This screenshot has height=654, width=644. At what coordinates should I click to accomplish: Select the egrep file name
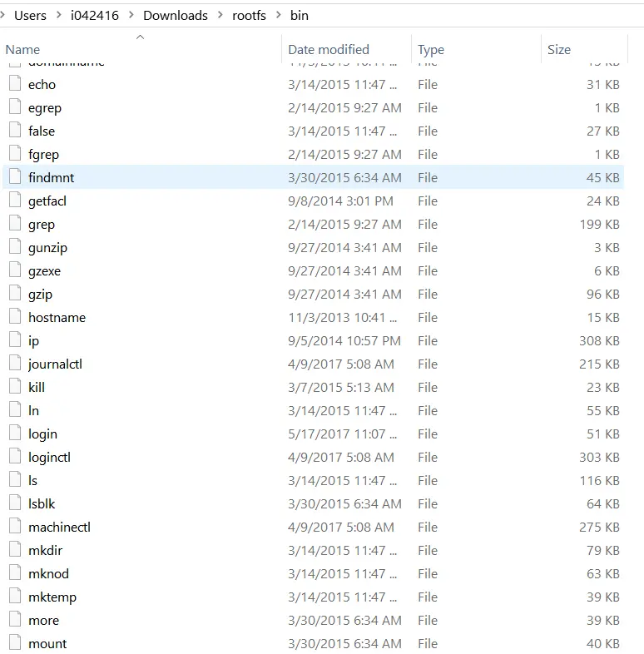pyautogui.click(x=45, y=108)
